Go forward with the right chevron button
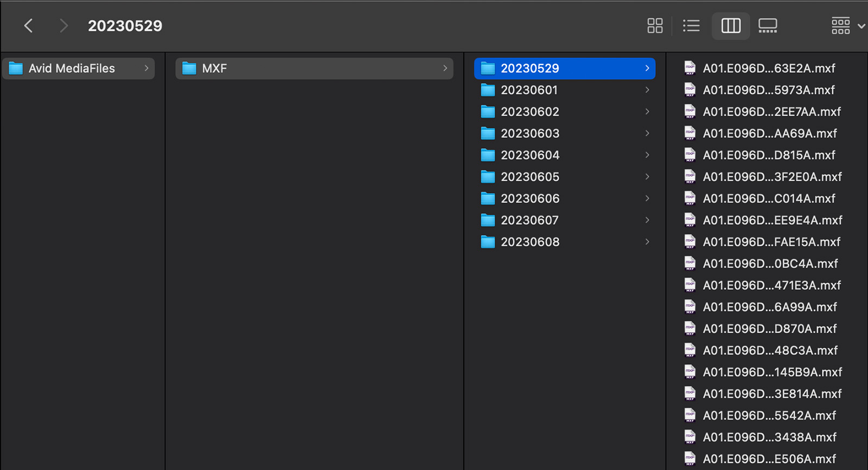The width and height of the screenshot is (868, 470). coord(63,26)
